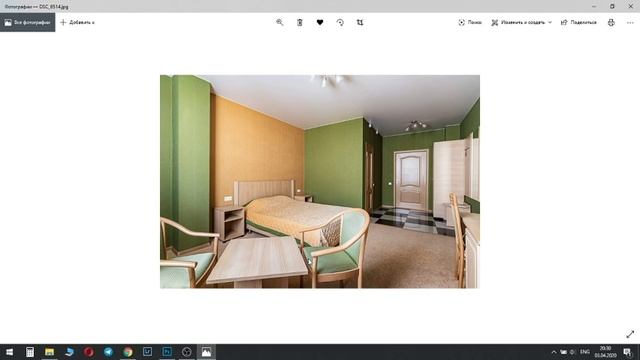Viewport: 640px width, 360px height.
Task: Launch Opera browser from taskbar
Action: (x=89, y=352)
